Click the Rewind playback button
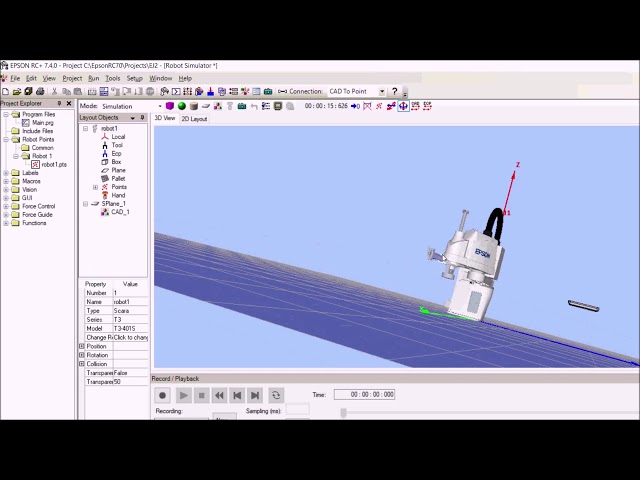This screenshot has width=640, height=480. [219, 395]
